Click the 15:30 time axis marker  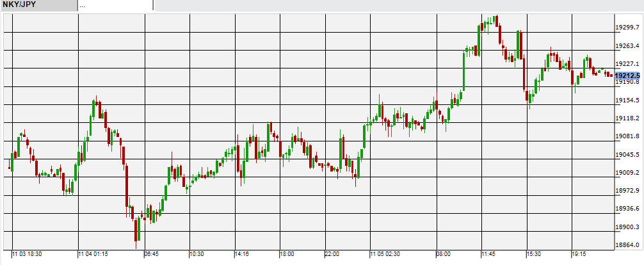pyautogui.click(x=534, y=254)
